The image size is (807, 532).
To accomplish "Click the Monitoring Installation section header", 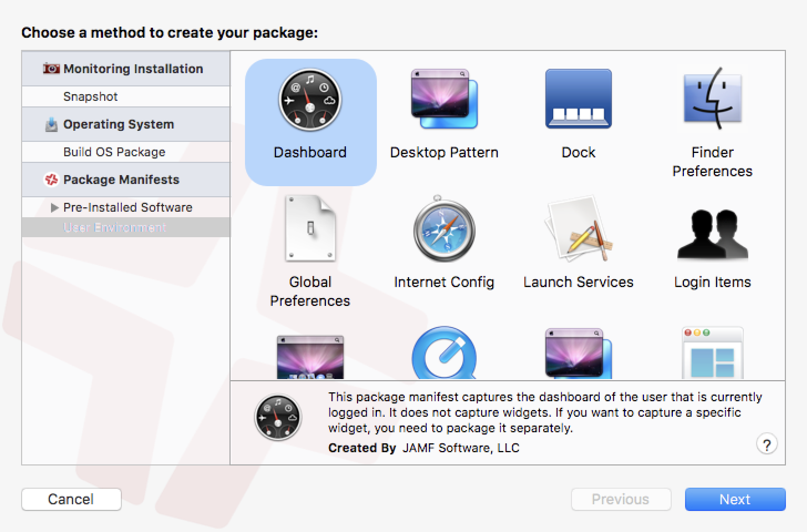I will (x=133, y=69).
